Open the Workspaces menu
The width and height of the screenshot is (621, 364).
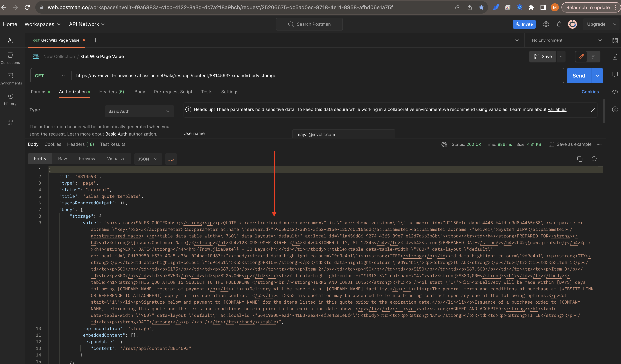tap(43, 24)
